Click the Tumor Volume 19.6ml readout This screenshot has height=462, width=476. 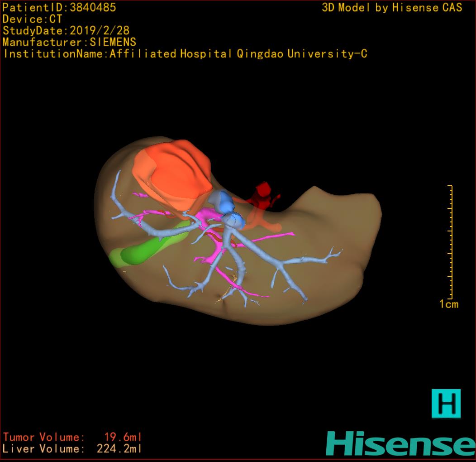72,437
